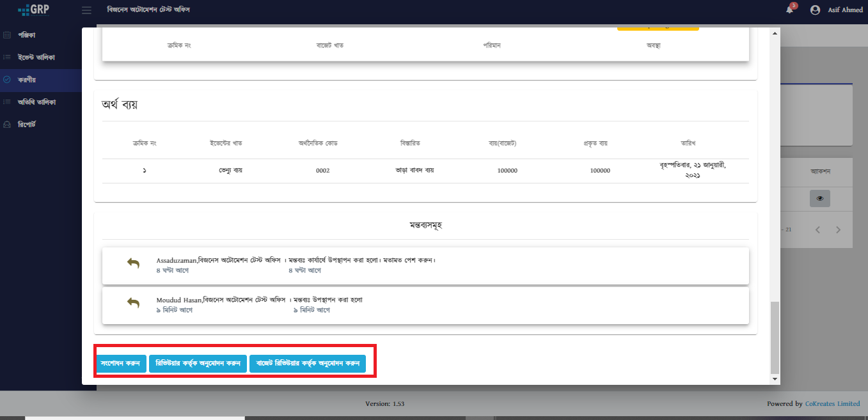This screenshot has height=420, width=868.
Task: Click the পঞ্জিকা calendar sidebar icon
Action: coord(7,35)
